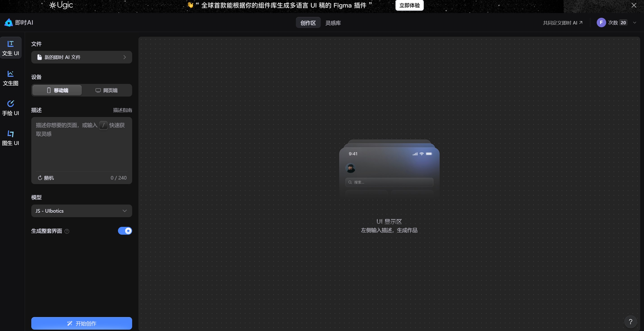
Task: Expand 新的即时 AI 文件 file selector
Action: coord(81,57)
